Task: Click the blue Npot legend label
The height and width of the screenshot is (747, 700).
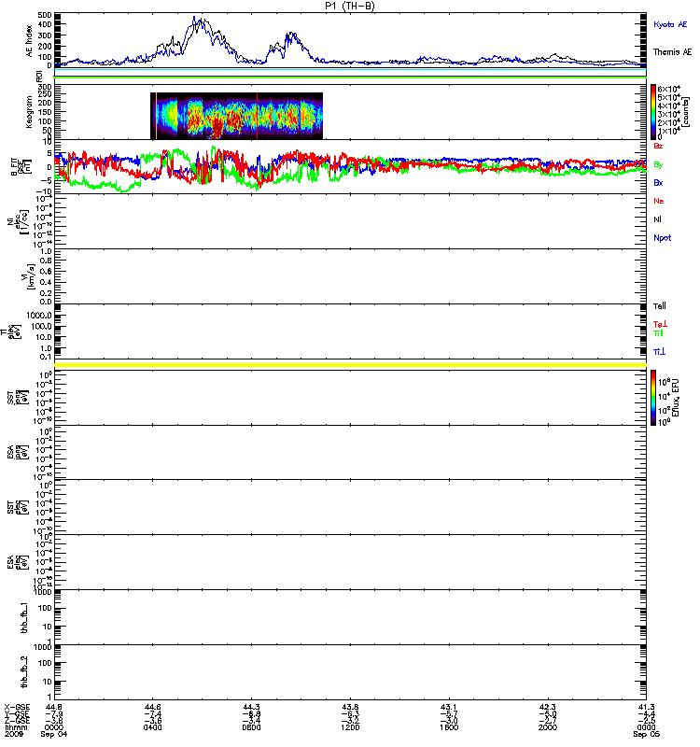Action: point(663,238)
